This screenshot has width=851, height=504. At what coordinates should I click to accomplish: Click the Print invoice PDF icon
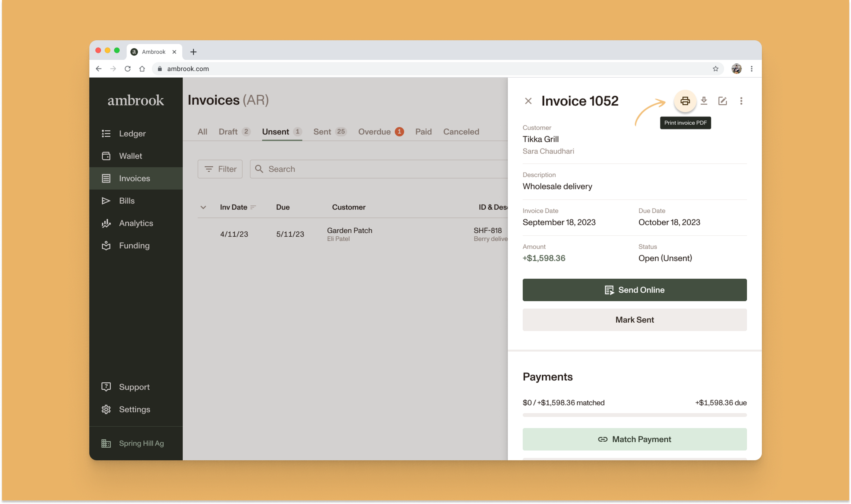pyautogui.click(x=685, y=101)
